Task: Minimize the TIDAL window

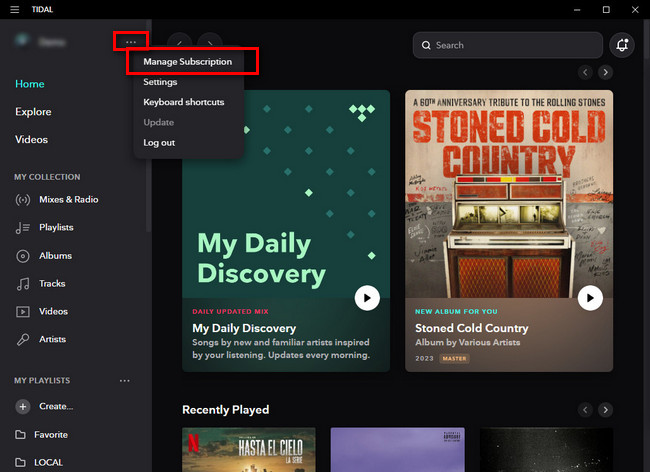Action: tap(577, 9)
